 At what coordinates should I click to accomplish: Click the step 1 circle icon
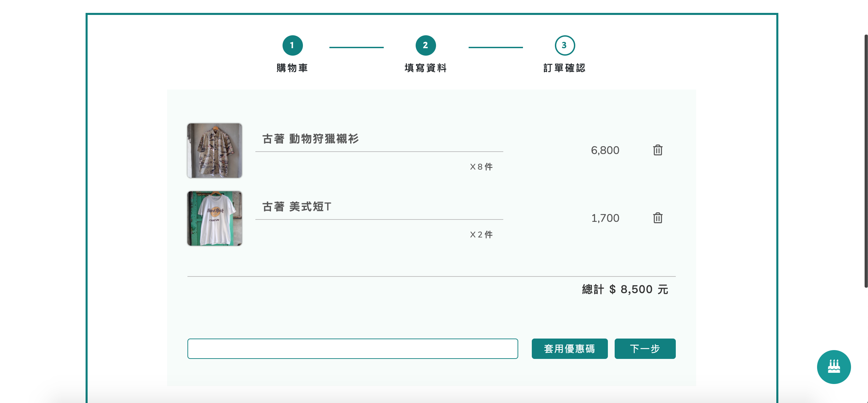(x=293, y=45)
